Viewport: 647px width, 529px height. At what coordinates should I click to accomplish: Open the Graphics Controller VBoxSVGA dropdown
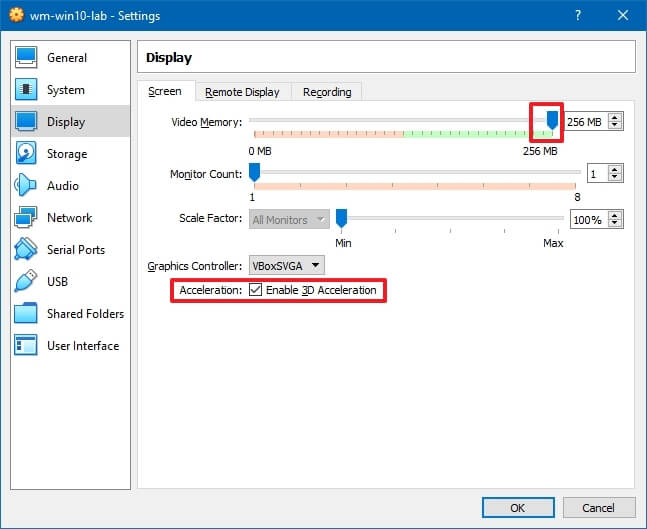[x=287, y=265]
